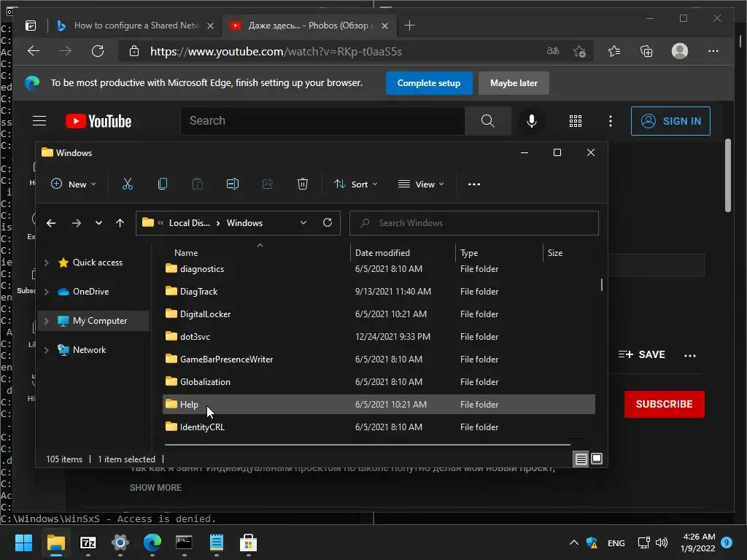Open the Windows Start button

point(23,542)
